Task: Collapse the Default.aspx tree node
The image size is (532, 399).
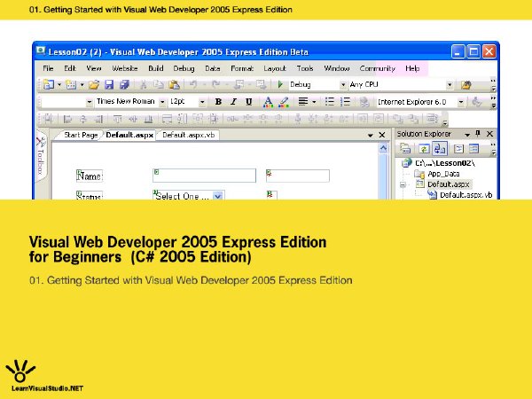Action: click(x=403, y=185)
